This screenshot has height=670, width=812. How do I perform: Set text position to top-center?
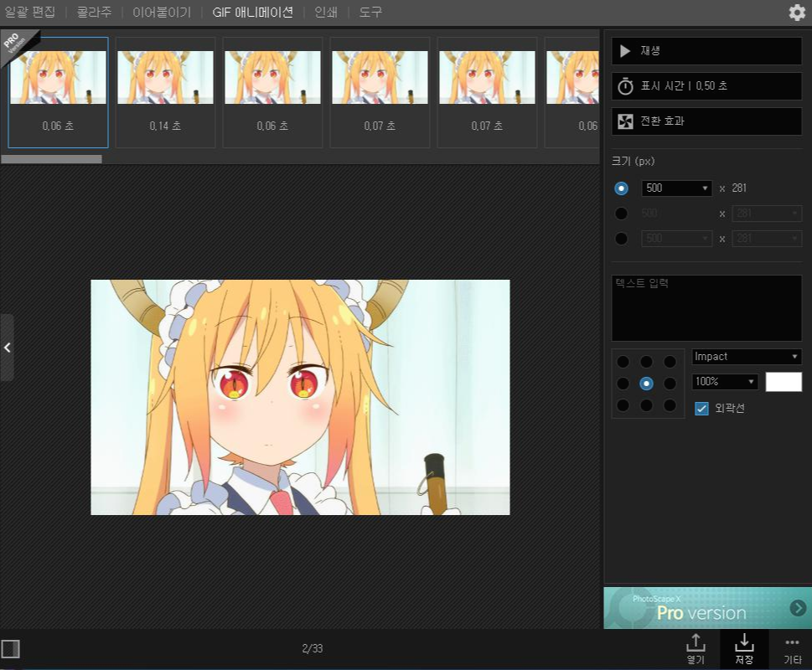point(646,362)
